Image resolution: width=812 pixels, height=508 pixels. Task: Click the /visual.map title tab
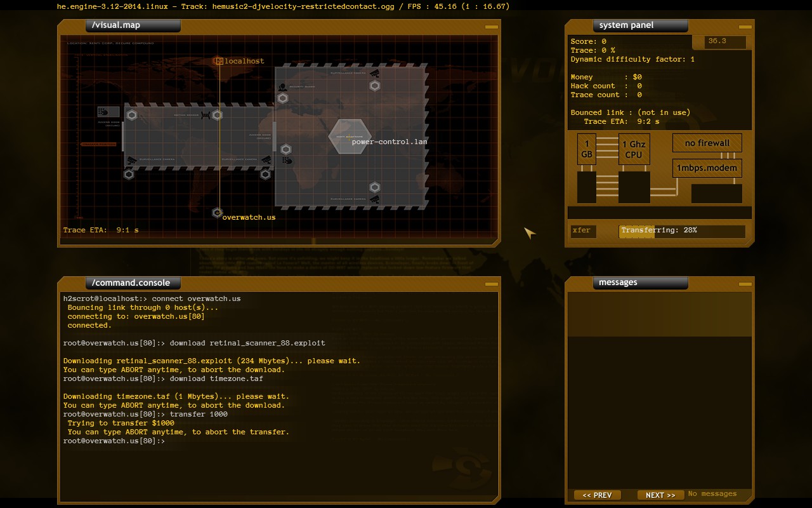(x=133, y=25)
